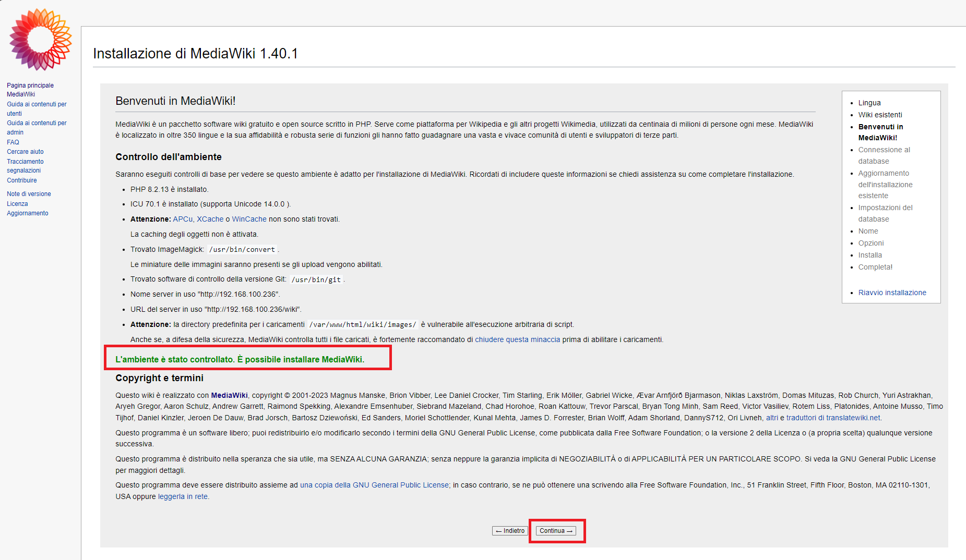This screenshot has height=560, width=966.
Task: Click the /usr/bin/convert path text
Action: coord(242,250)
